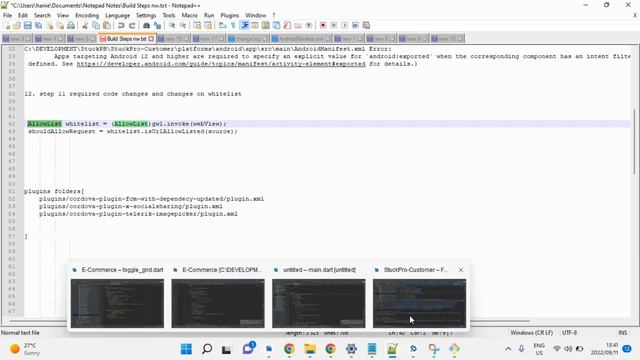640x360 pixels.
Task: Open the Language menu
Action: coord(118,15)
